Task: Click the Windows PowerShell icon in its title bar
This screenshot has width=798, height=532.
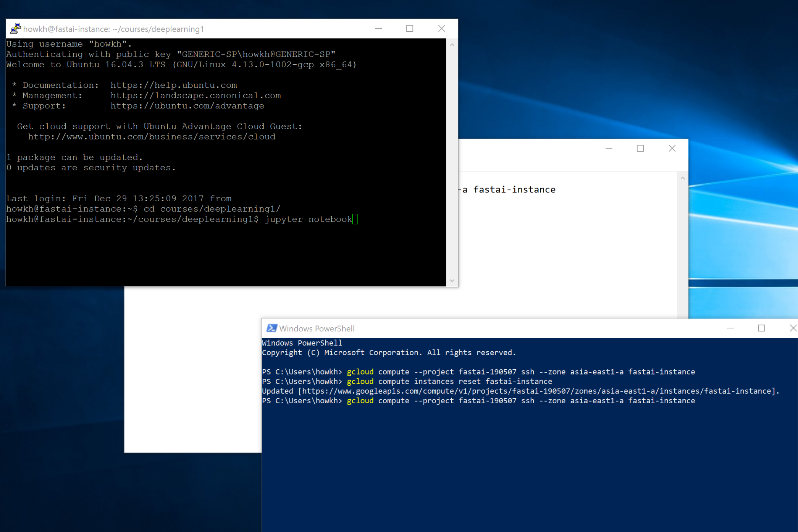Action: click(271, 328)
